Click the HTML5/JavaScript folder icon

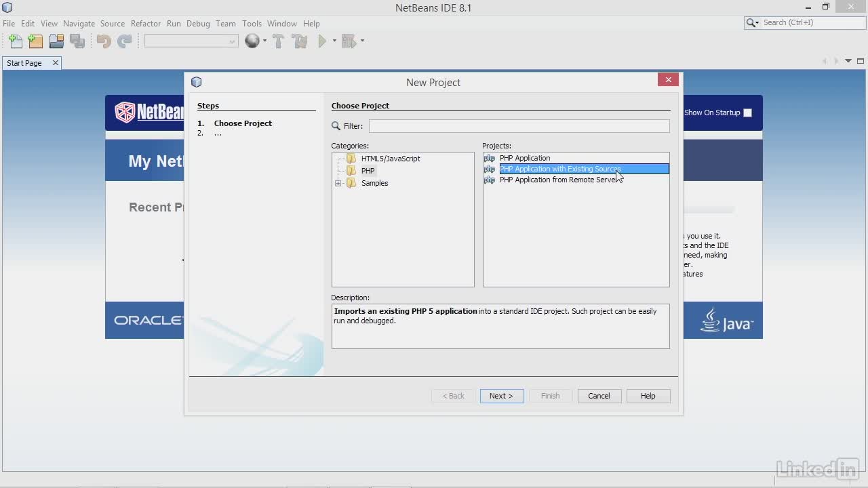(351, 159)
